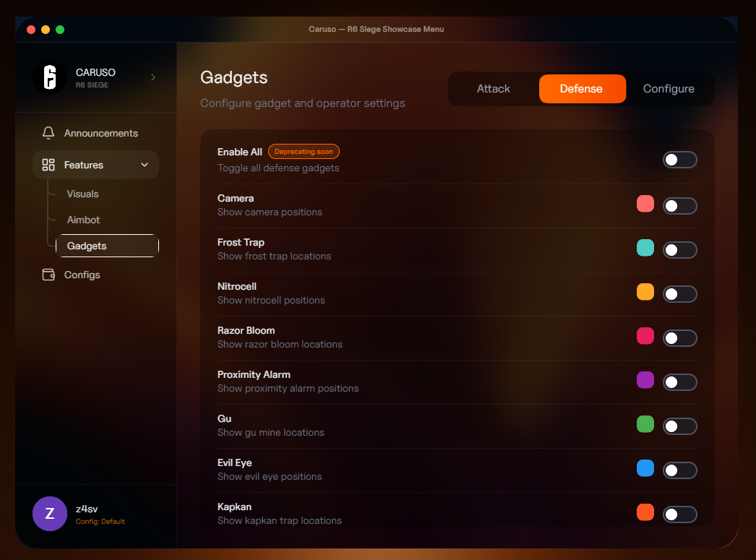Viewport: 756px width, 560px height.
Task: Click 'Show kapkan trap locations' text
Action: [280, 521]
